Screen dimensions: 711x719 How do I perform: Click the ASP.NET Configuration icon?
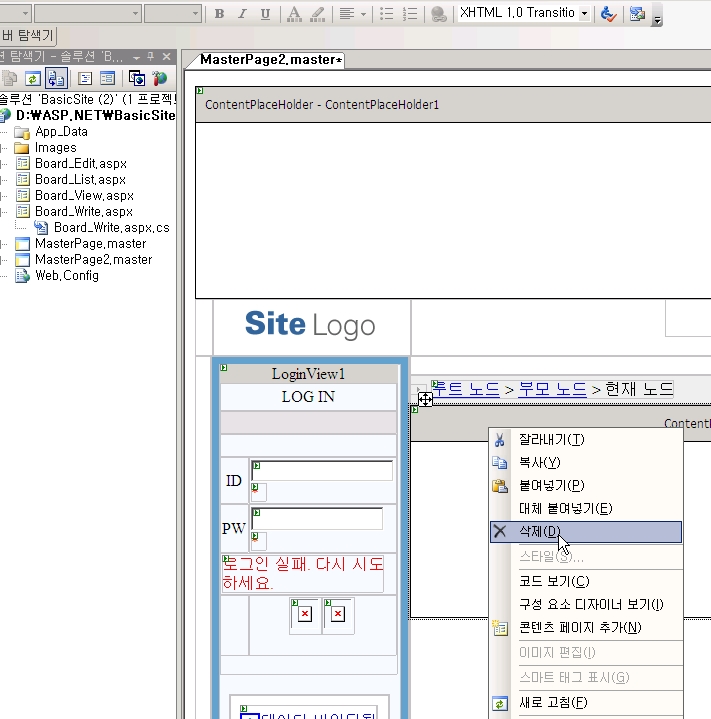[160, 78]
